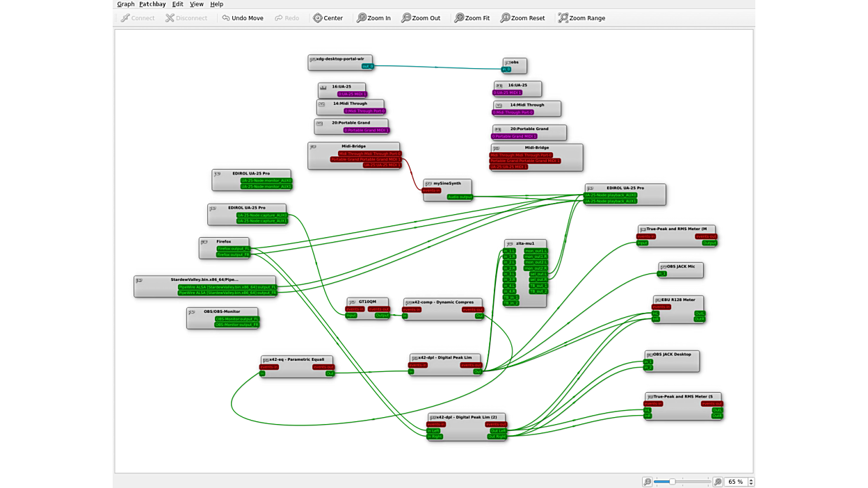Click the Audio output port on mySineSynth
This screenshot has width=868, height=488.
tap(459, 196)
